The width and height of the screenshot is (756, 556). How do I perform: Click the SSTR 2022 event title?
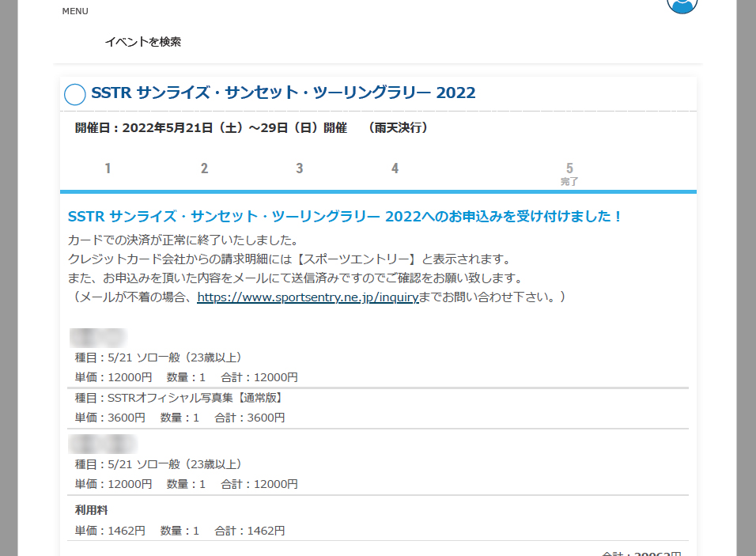[283, 93]
